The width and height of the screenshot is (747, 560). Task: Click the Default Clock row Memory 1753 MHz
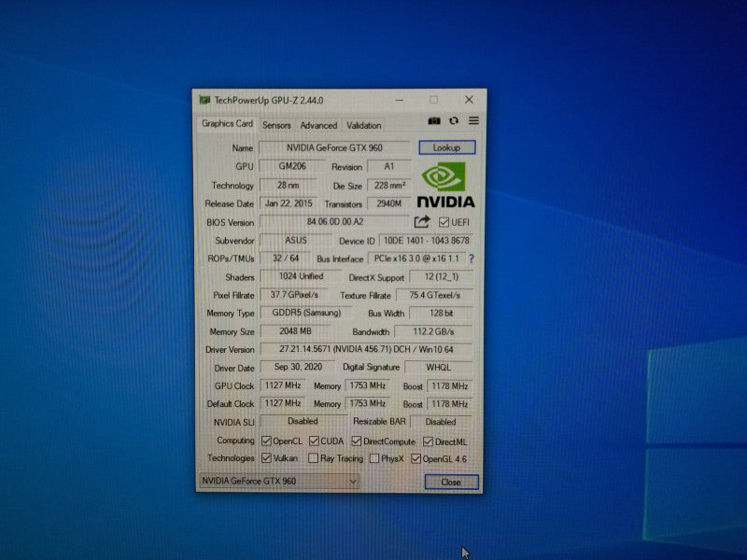point(367,403)
